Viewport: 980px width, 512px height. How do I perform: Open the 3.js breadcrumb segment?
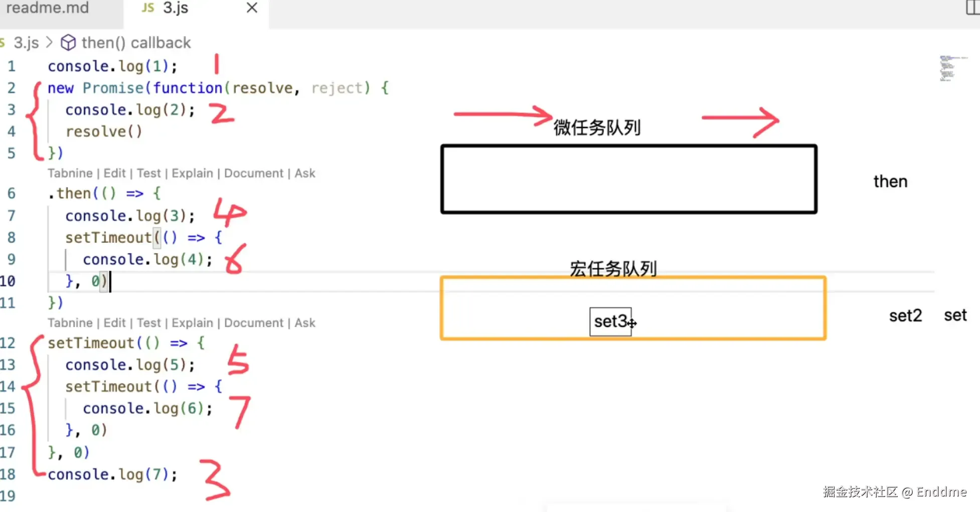pos(26,43)
